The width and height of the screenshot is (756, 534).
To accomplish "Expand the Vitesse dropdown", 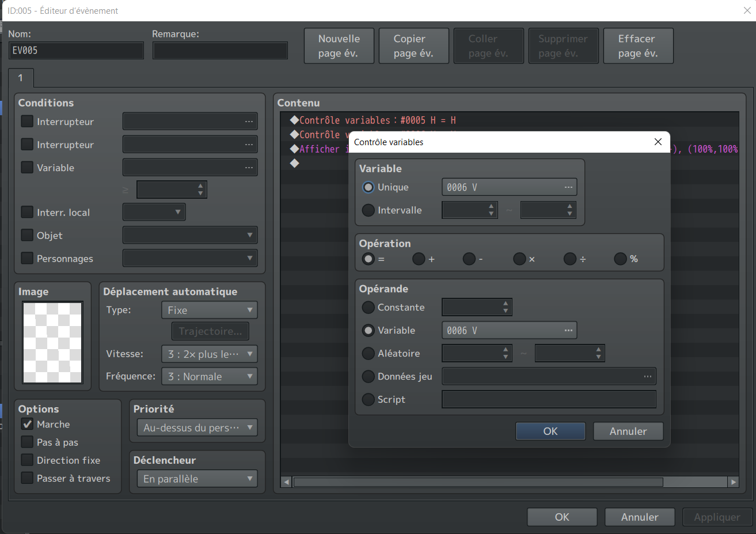I will pos(209,354).
